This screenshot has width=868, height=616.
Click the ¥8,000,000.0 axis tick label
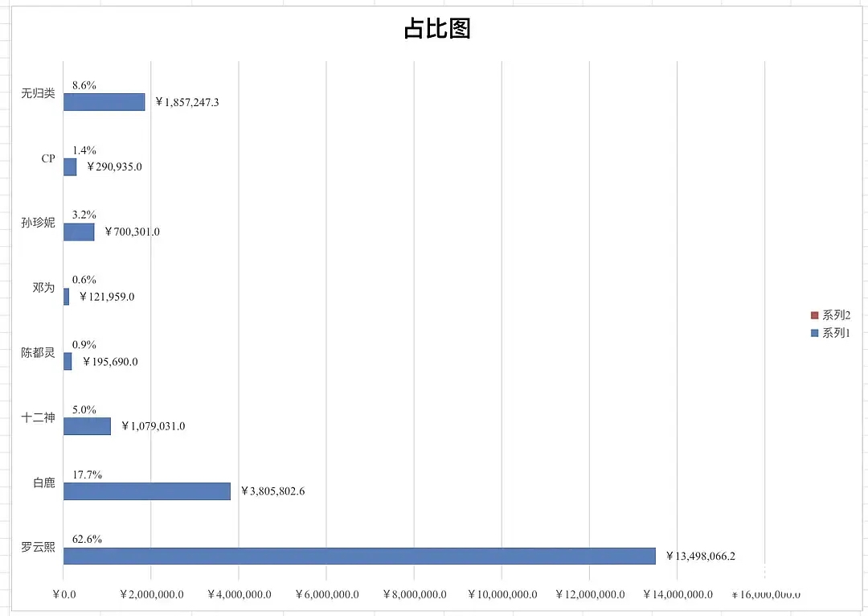coord(414,594)
